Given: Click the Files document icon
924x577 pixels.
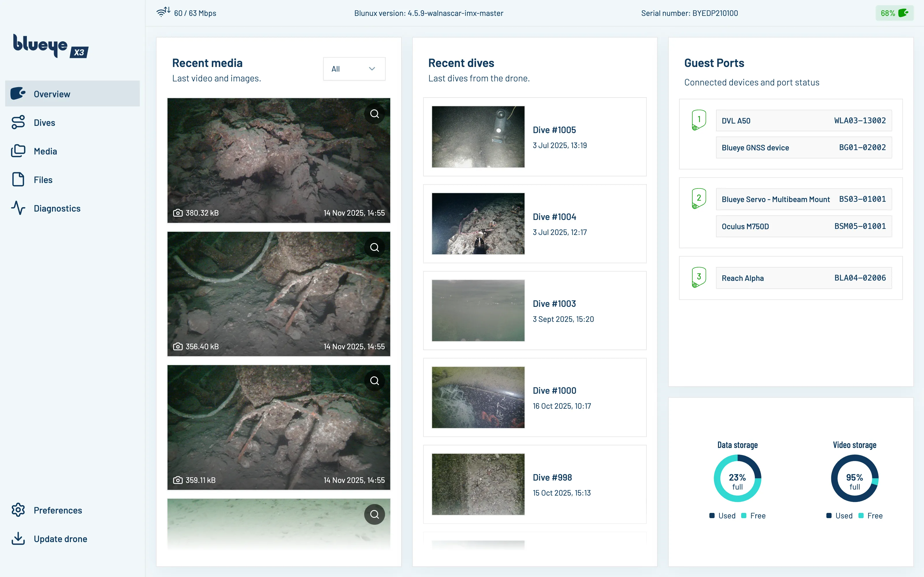Looking at the screenshot, I should click(18, 179).
